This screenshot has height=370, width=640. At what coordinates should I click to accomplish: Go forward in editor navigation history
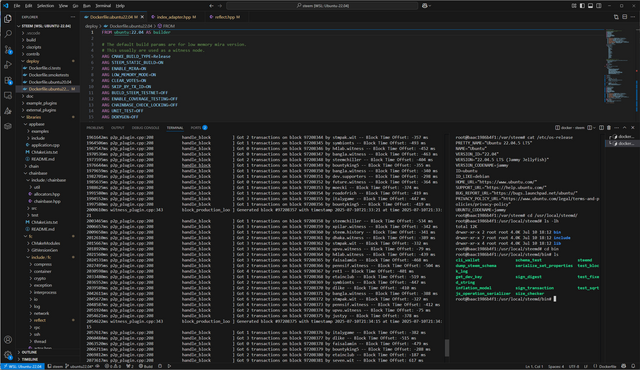click(220, 6)
